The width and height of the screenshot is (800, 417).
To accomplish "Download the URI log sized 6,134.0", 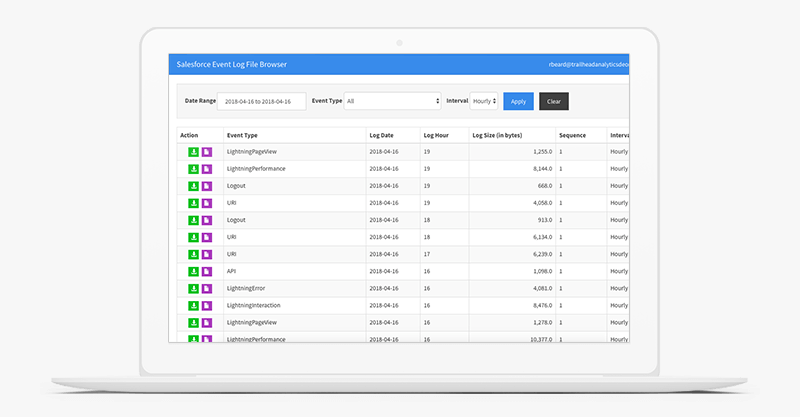I will pyautogui.click(x=193, y=237).
